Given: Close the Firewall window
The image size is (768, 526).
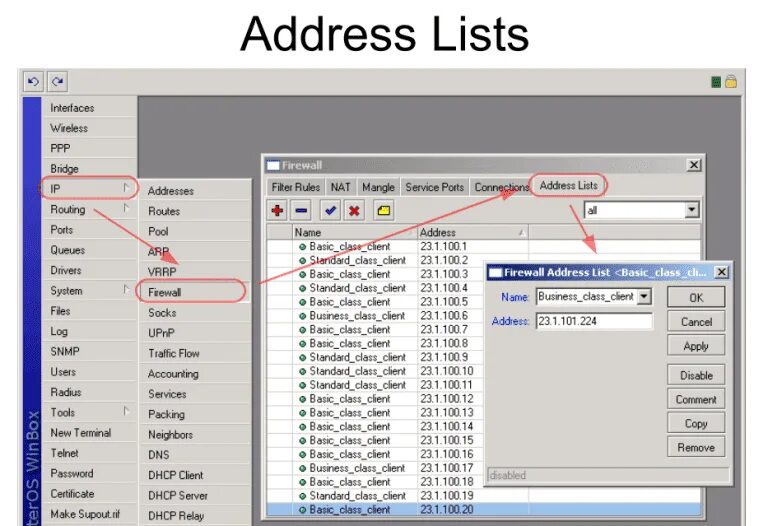Looking at the screenshot, I should [x=694, y=165].
